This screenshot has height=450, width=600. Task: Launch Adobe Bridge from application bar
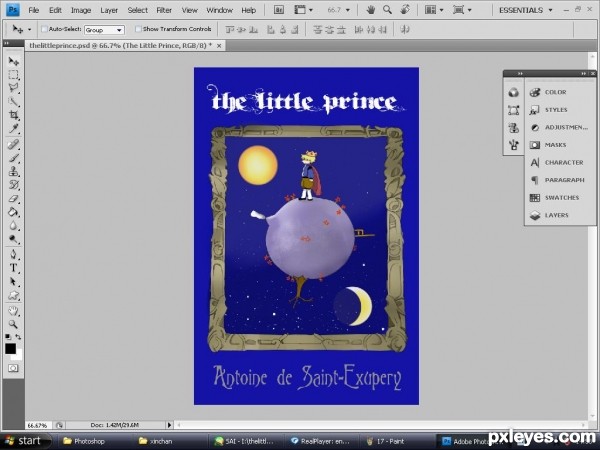[x=279, y=10]
